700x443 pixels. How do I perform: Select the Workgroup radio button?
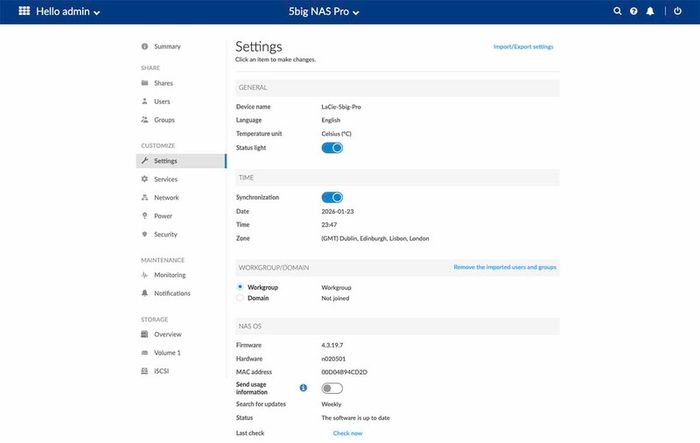tap(240, 287)
